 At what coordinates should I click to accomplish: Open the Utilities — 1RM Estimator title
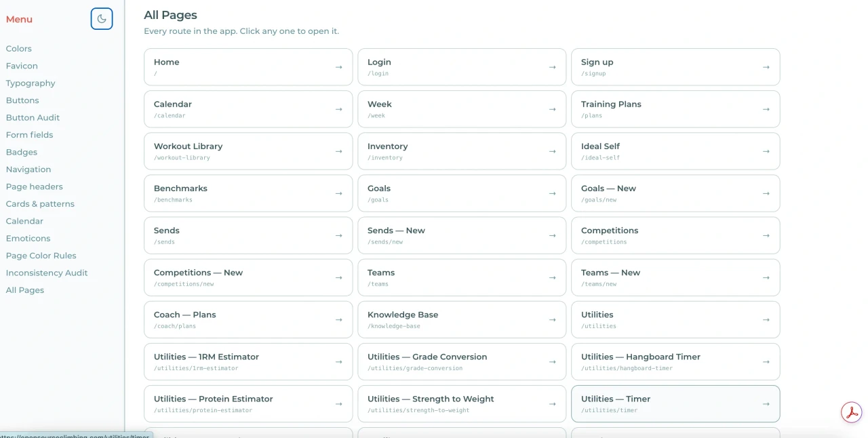(x=206, y=357)
